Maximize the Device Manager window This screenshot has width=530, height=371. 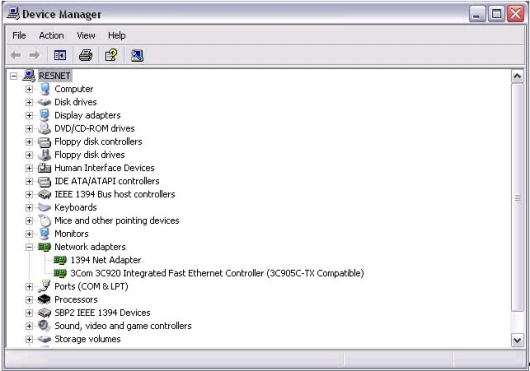click(496, 15)
